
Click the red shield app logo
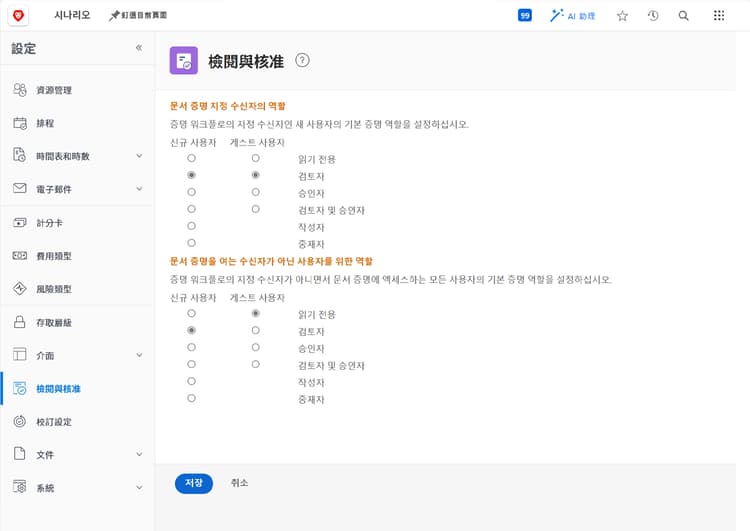18,16
